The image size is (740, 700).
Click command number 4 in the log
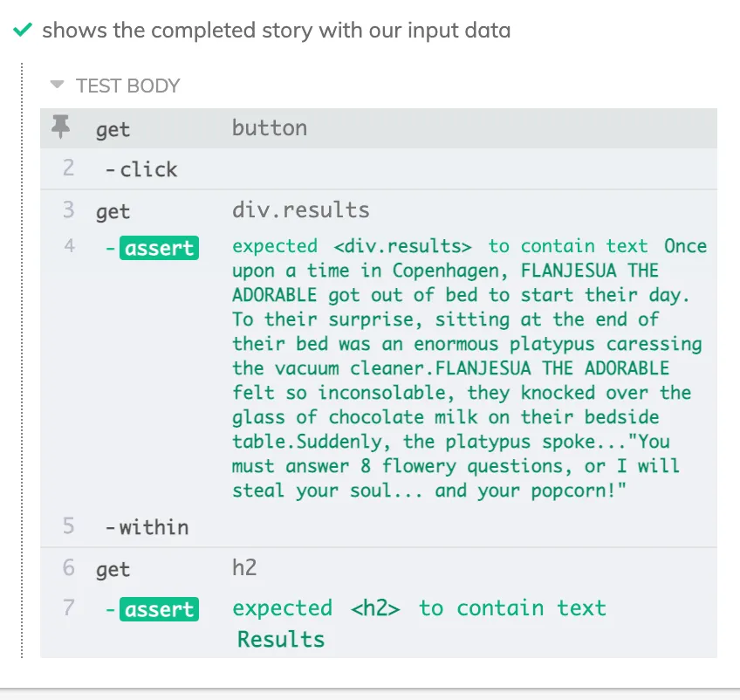point(69,247)
